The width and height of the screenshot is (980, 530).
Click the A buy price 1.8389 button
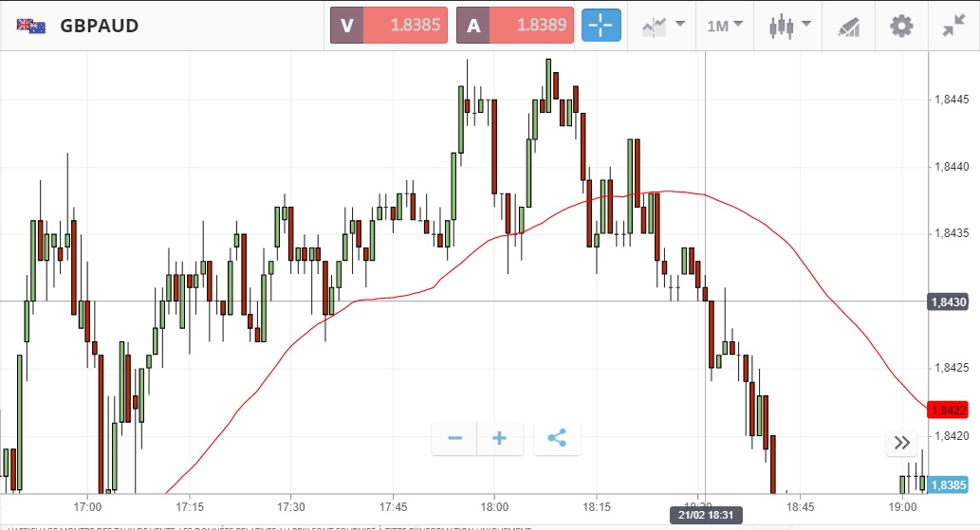(x=516, y=26)
